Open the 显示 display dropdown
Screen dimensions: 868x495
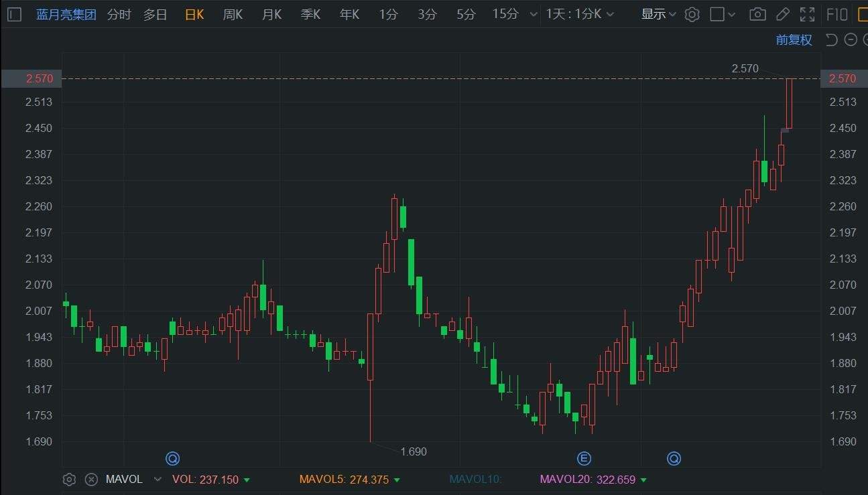pos(659,14)
